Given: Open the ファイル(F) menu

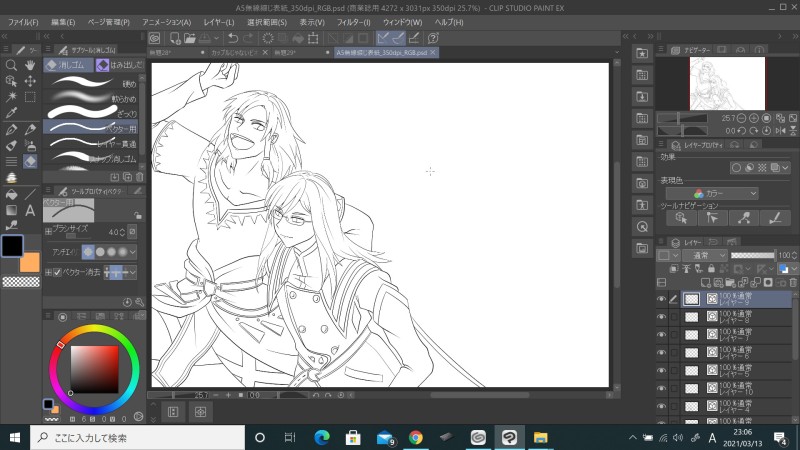Looking at the screenshot, I should pos(23,22).
